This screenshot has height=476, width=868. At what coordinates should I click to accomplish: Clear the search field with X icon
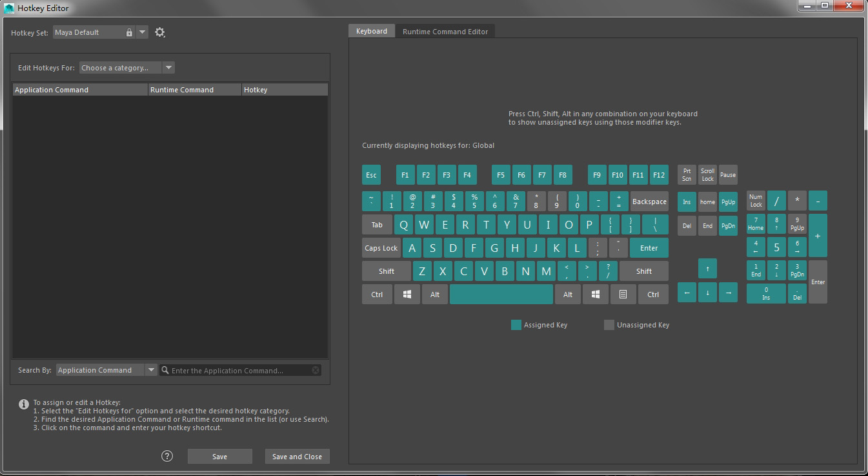[x=316, y=370]
